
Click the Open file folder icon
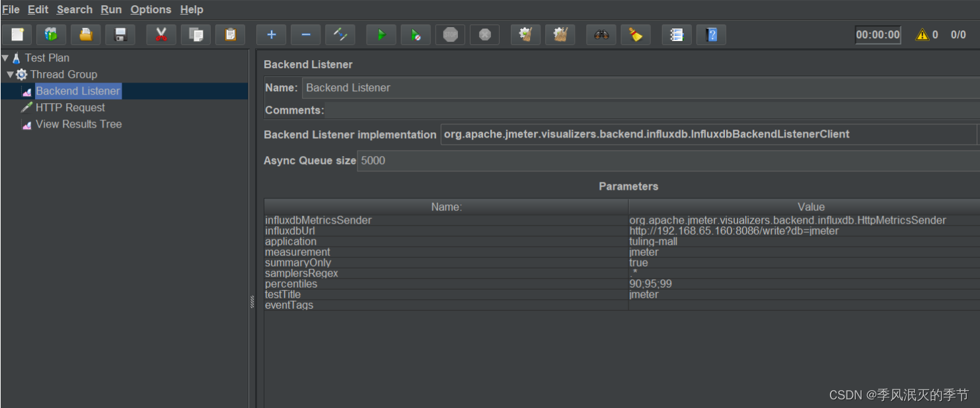85,34
